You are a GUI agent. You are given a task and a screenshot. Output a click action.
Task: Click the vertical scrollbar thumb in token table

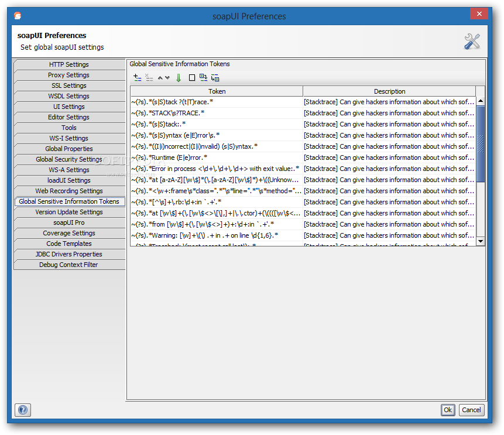[481, 143]
